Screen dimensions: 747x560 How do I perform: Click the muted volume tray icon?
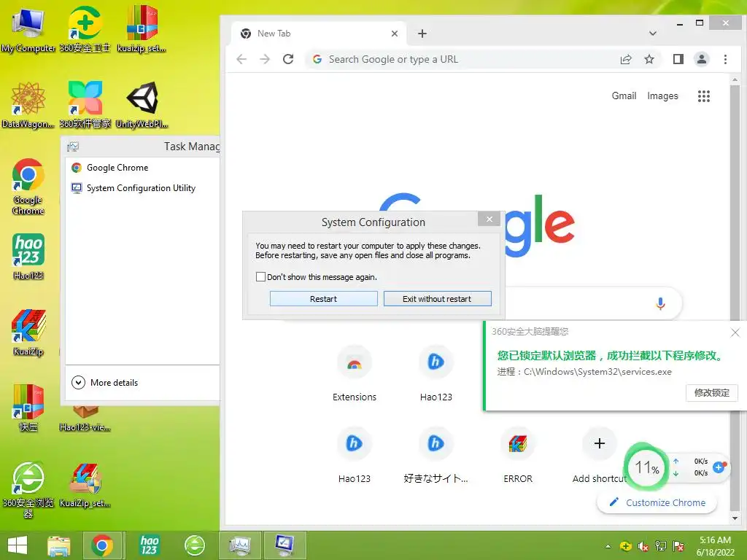click(x=643, y=546)
